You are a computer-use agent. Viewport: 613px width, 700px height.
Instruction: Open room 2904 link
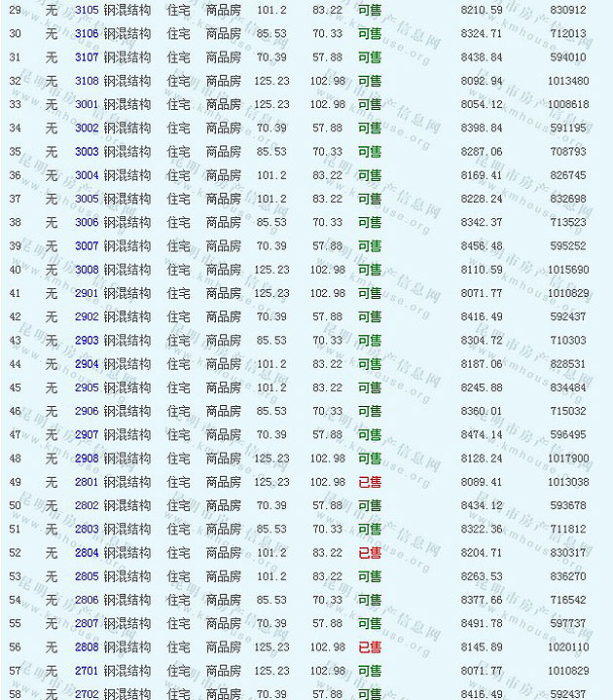point(87,364)
